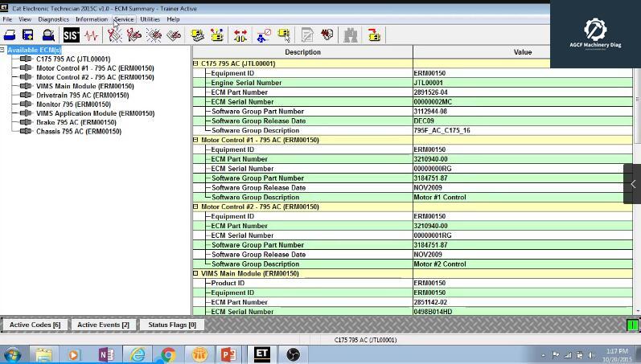The image size is (641, 364).
Task: Click value 0498B014HD
Action: pyautogui.click(x=433, y=312)
